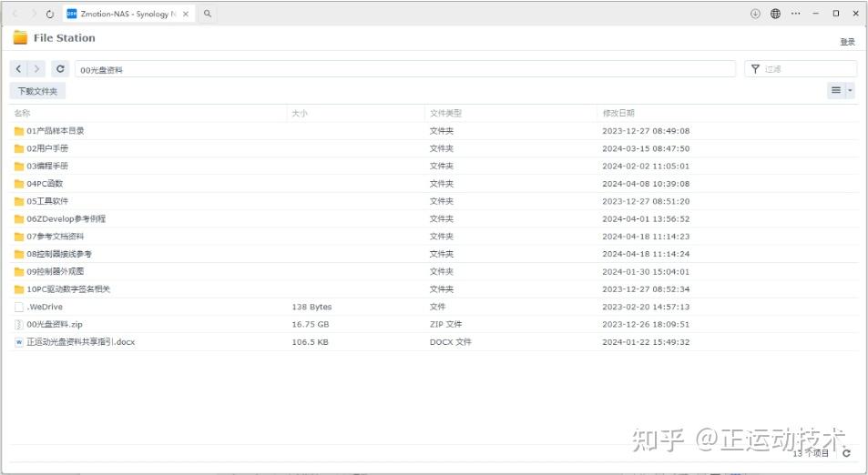868x475 pixels.
Task: Close the Zmotion-NAS browser tab
Action: tap(186, 15)
